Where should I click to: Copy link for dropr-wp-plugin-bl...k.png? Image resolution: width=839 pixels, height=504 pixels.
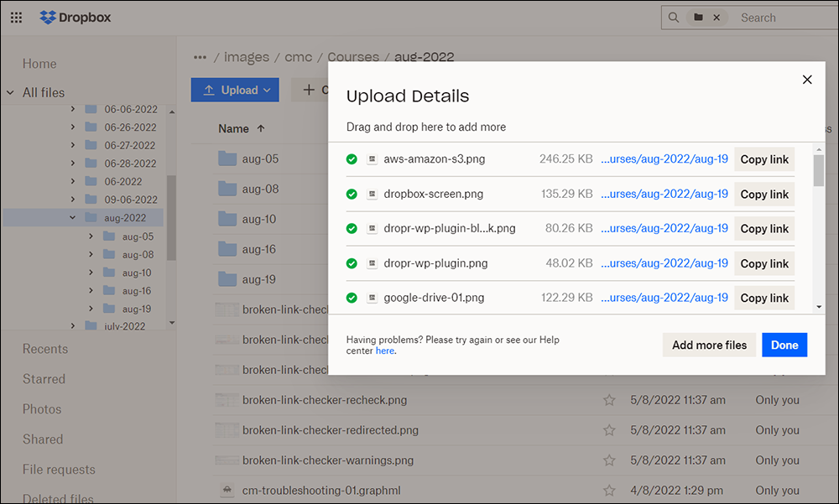[764, 229]
